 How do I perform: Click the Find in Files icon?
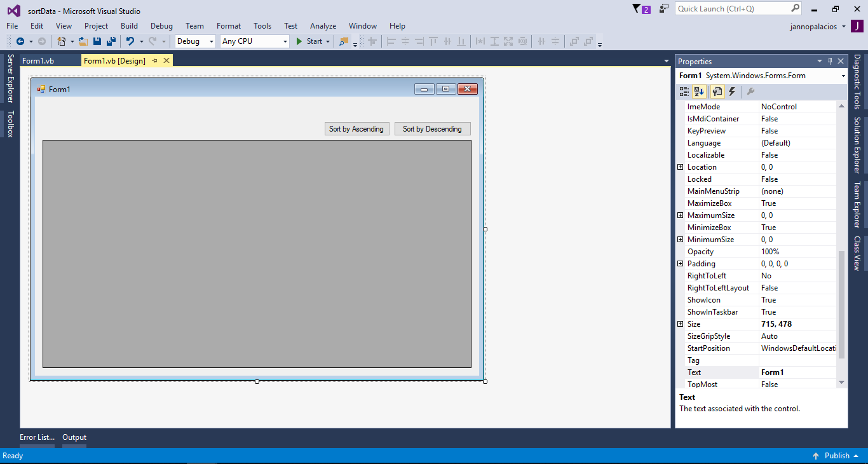(344, 41)
